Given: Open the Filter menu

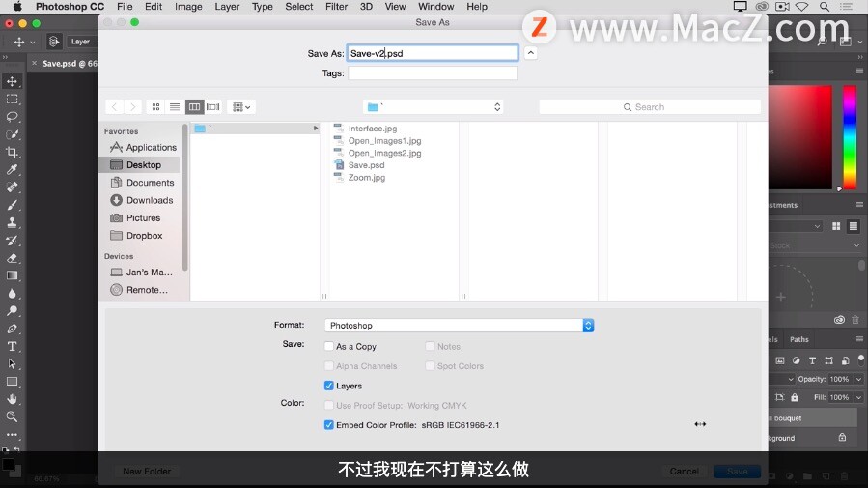Looking at the screenshot, I should (336, 7).
